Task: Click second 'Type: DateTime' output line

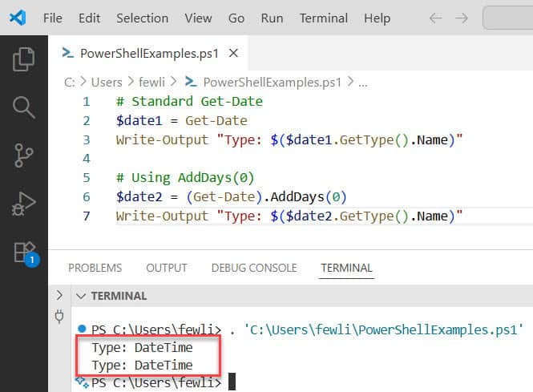Action: (142, 365)
